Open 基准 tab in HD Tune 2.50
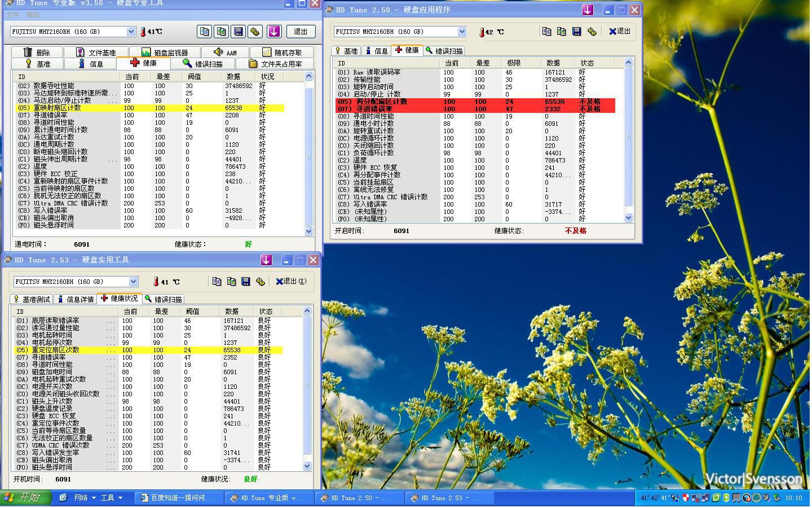The image size is (812, 508). pos(346,51)
